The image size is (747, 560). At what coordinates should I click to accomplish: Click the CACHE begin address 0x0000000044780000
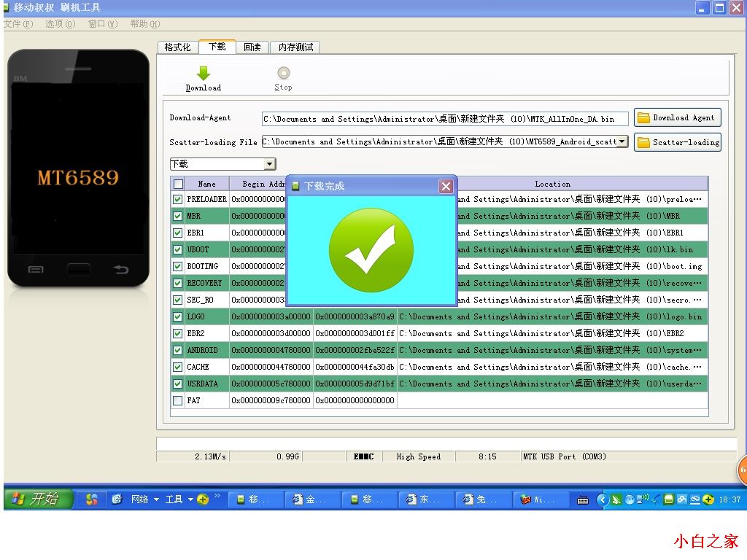[271, 367]
